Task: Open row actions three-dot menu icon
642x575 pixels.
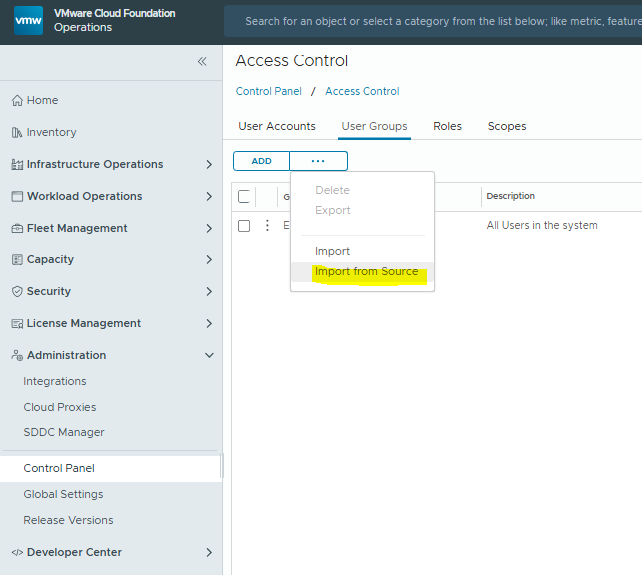Action: point(267,226)
